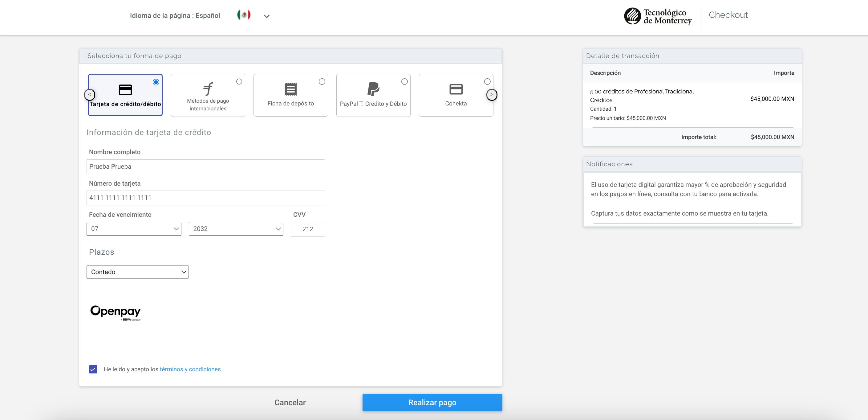The width and height of the screenshot is (868, 420).
Task: Click the Ficha de depósito receipt icon
Action: point(290,89)
